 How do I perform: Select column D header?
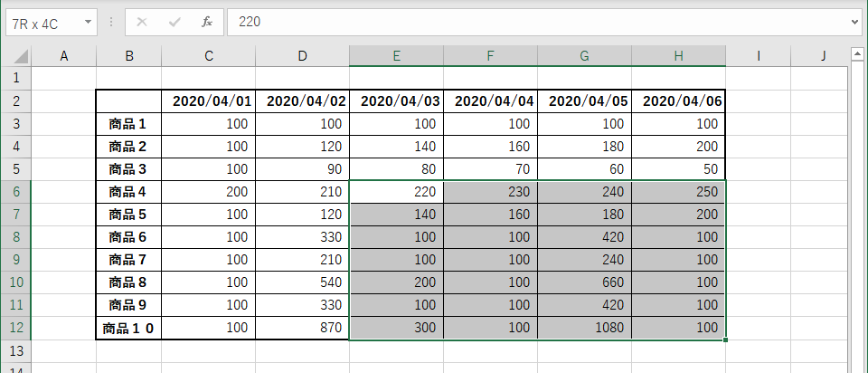pos(302,56)
